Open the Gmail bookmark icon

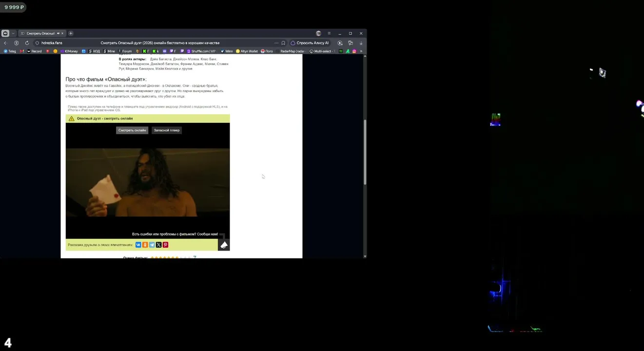coord(22,51)
